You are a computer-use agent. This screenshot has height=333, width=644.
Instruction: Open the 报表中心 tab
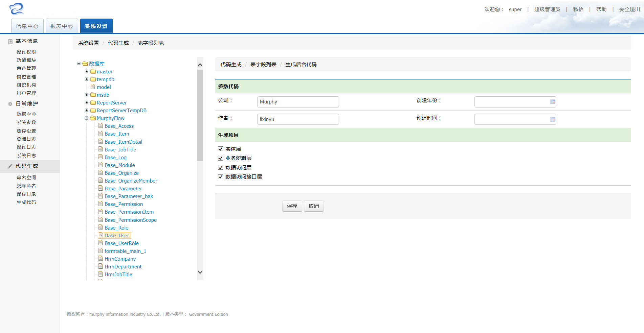(x=62, y=26)
